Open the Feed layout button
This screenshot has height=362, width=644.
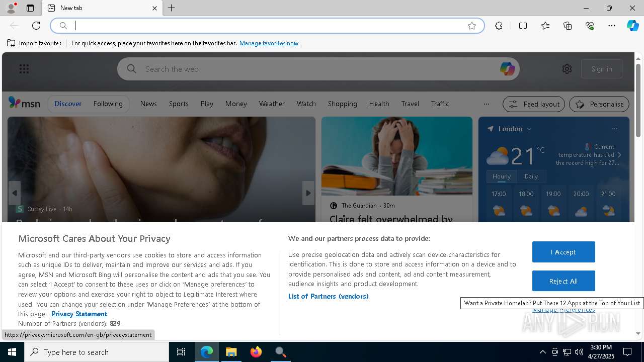click(534, 104)
